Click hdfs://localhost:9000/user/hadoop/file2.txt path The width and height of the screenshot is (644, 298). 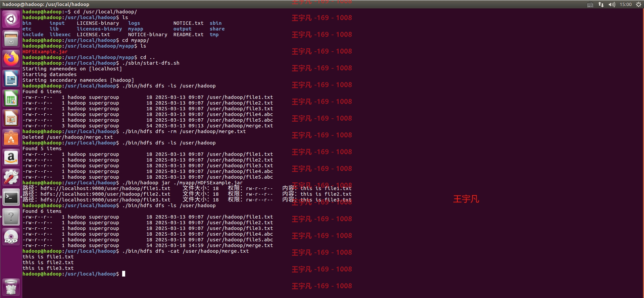point(105,194)
